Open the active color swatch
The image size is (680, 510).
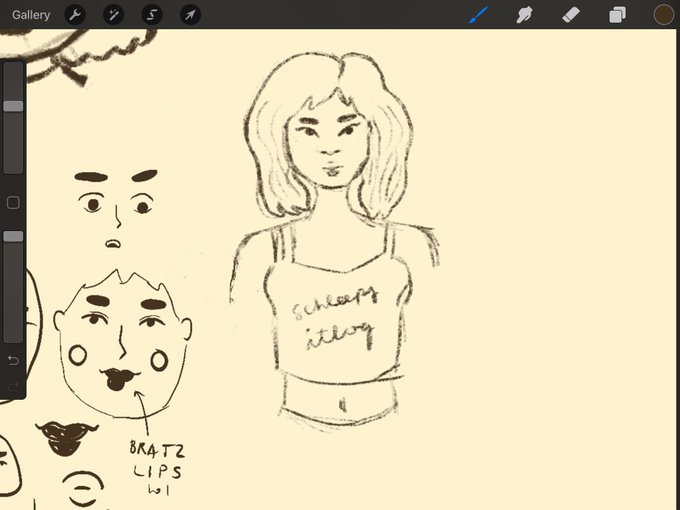pyautogui.click(x=664, y=15)
